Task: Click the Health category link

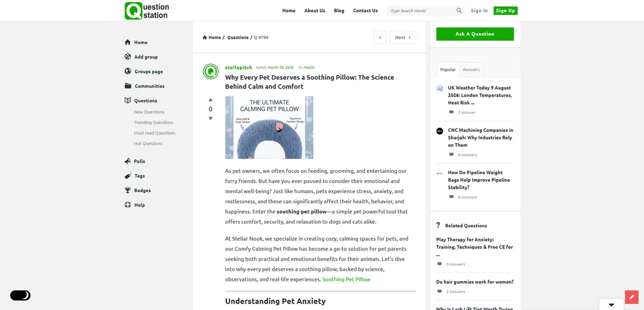Action: click(309, 68)
